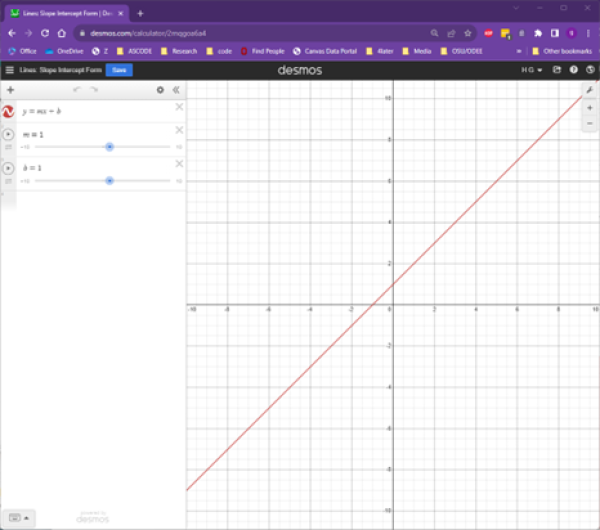Share the graph via share icon
The width and height of the screenshot is (600, 530).
click(x=557, y=70)
